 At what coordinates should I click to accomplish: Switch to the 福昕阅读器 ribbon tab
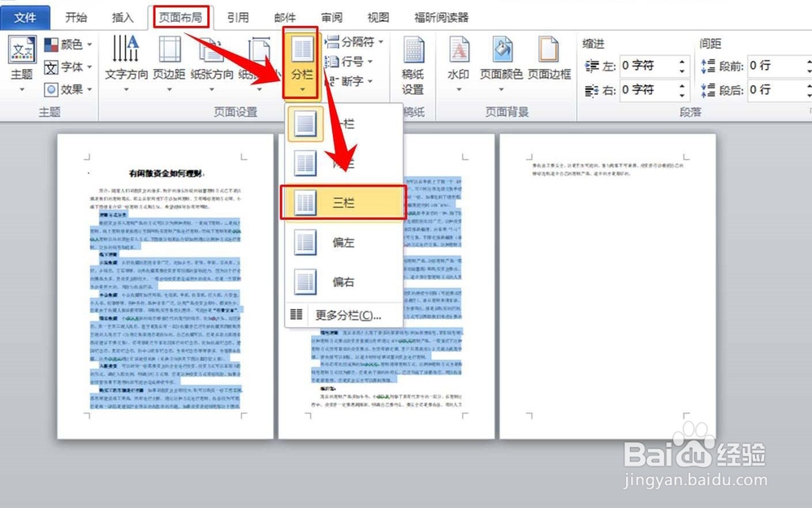(439, 15)
